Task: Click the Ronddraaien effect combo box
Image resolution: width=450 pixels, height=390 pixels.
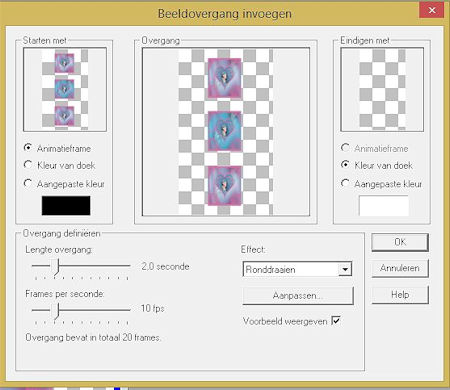Action: click(x=297, y=269)
